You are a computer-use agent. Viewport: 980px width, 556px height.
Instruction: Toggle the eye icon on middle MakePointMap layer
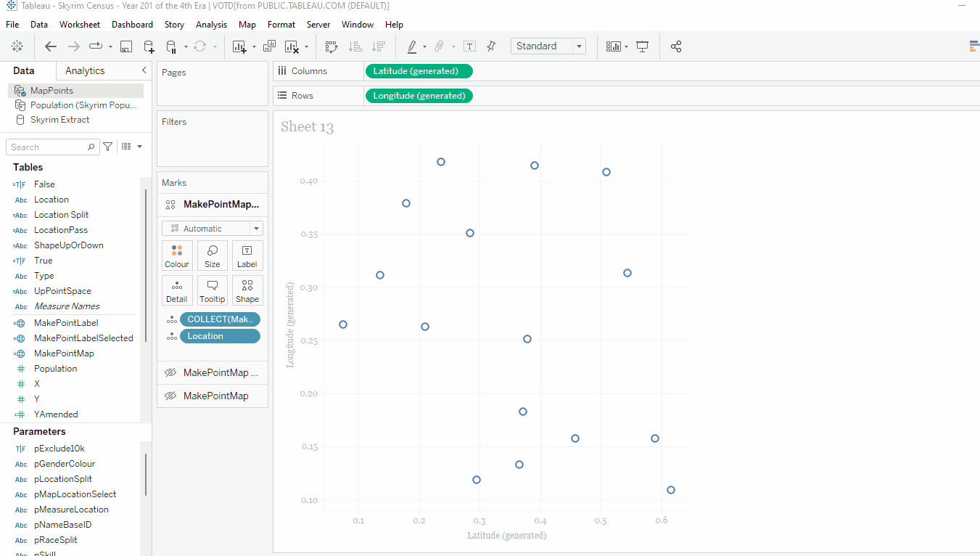170,372
